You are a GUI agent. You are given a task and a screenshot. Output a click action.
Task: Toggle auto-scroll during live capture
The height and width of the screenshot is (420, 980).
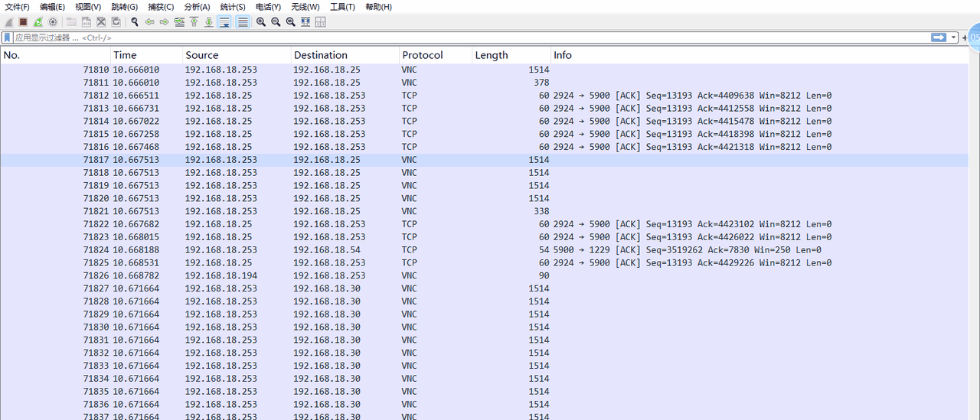(224, 22)
